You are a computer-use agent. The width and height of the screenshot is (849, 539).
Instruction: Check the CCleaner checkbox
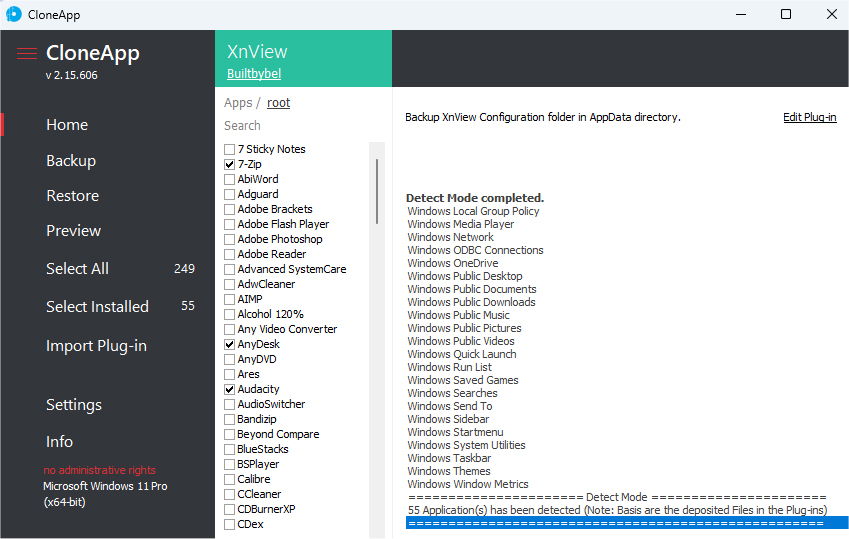pos(230,494)
